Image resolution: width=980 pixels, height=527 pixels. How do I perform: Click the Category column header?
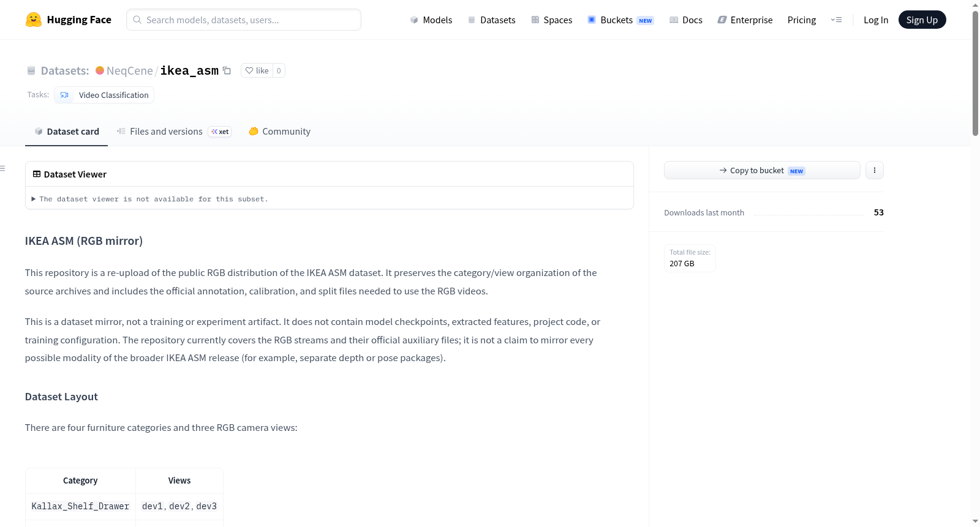coord(80,480)
